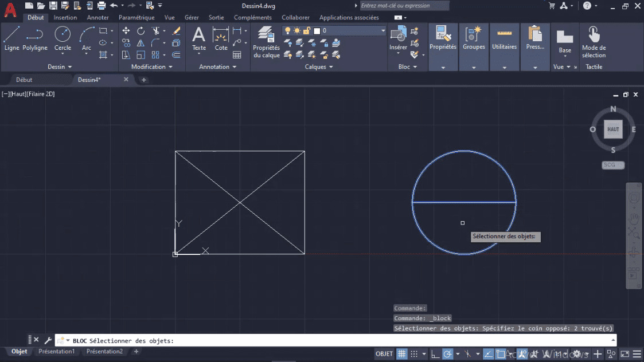Click the Insérer block icon

pyautogui.click(x=398, y=38)
